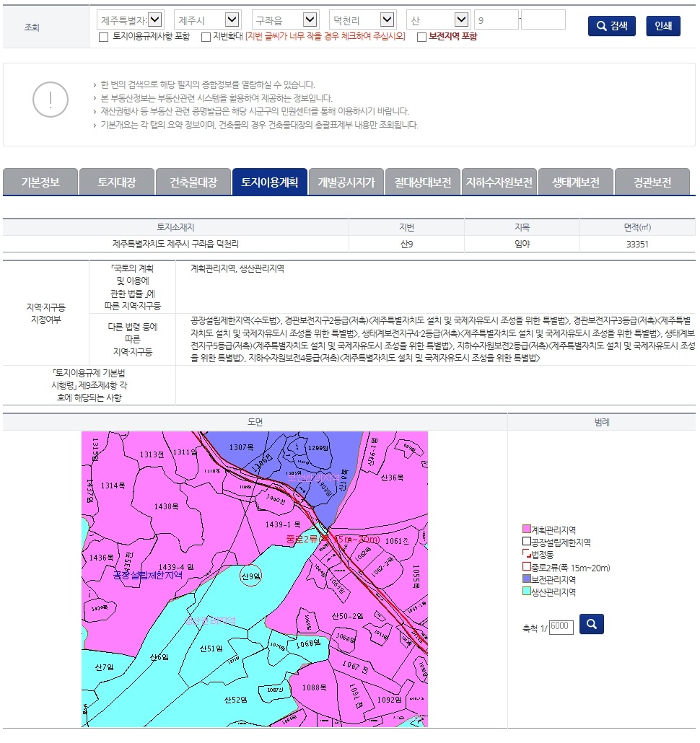Switch to the 생태계보전 tab

tap(576, 182)
